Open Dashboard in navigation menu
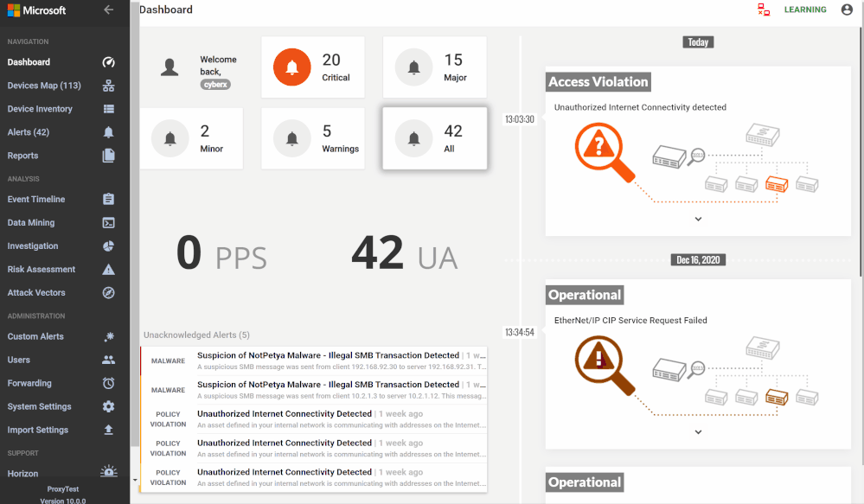Viewport: 864px width, 504px height. [29, 62]
